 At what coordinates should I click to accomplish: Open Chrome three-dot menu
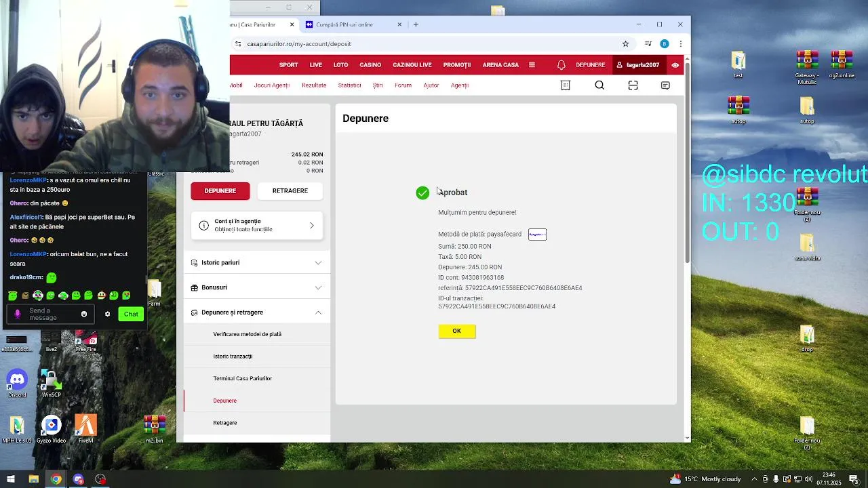tap(680, 43)
